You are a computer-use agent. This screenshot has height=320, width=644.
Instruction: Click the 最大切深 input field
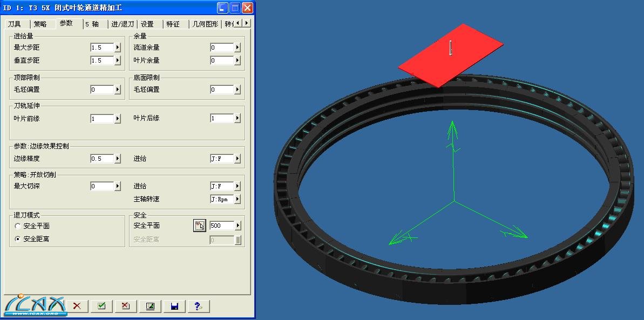[102, 187]
